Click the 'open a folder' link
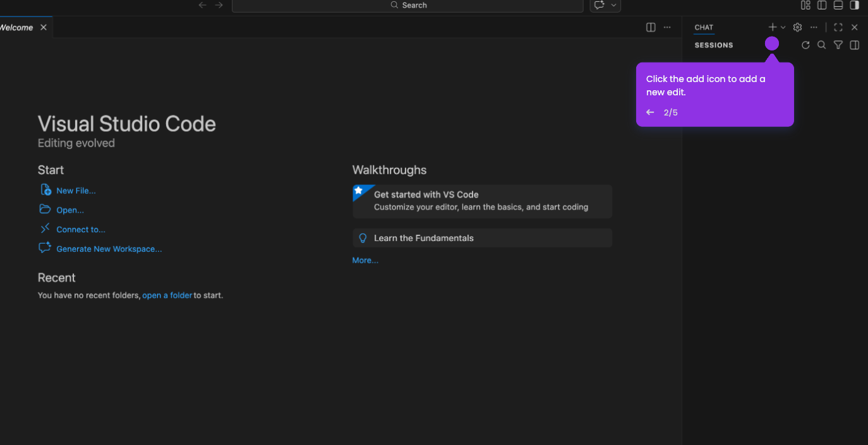868x445 pixels. 167,295
